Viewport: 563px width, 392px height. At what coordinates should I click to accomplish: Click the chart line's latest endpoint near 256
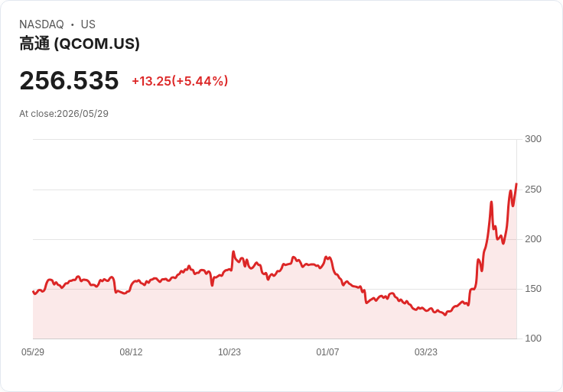click(x=516, y=183)
